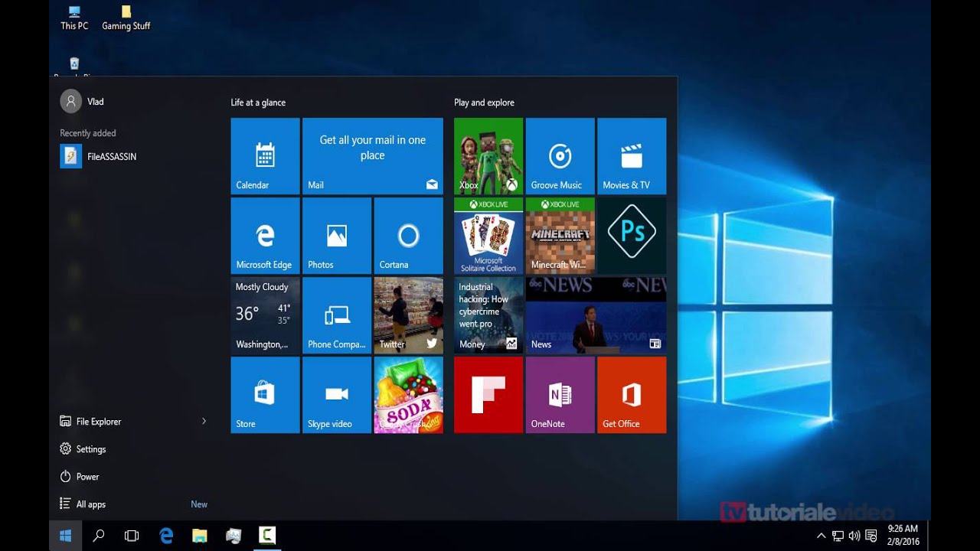The height and width of the screenshot is (551, 980).
Task: Click the New label beside All apps
Action: click(x=199, y=504)
